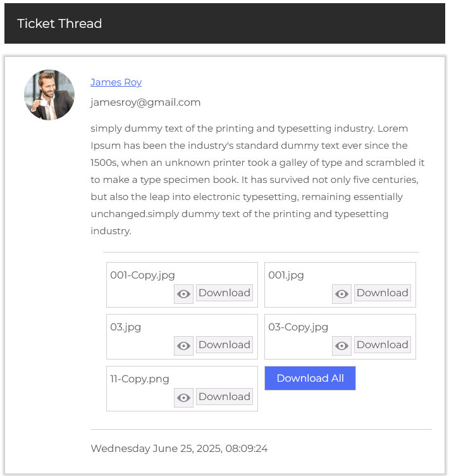Click the Wednesday June 25, 2025 timestamp

tap(179, 449)
